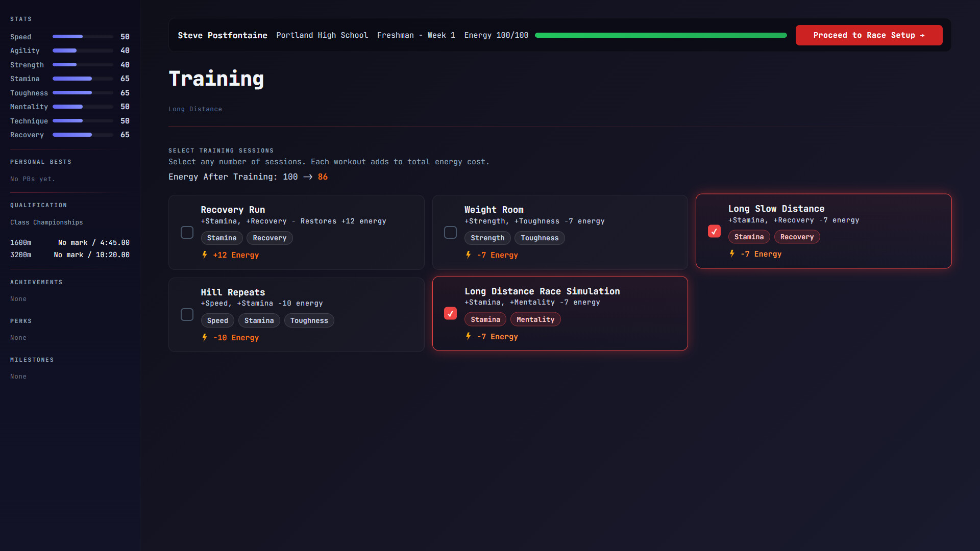
Task: Click the Personal Bests section header
Action: point(41,162)
